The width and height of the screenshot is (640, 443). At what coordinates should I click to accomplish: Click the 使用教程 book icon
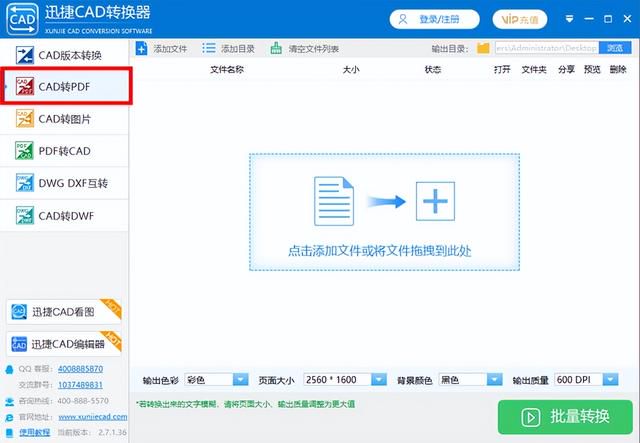(x=9, y=433)
